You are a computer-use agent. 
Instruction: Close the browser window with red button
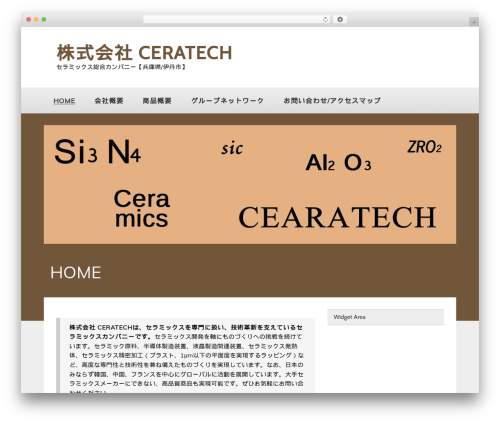tap(29, 20)
